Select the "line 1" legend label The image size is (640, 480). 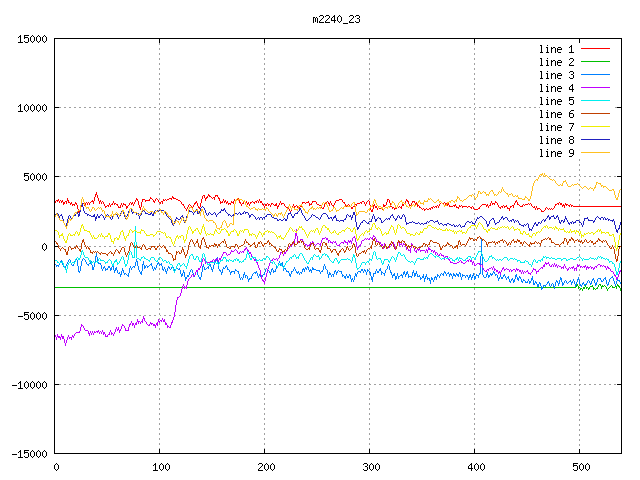[557, 49]
